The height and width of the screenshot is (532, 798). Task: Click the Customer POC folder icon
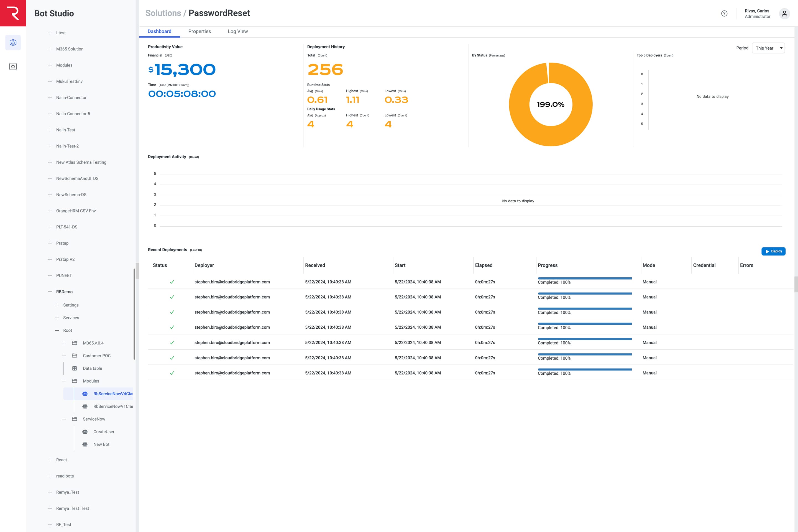74,355
